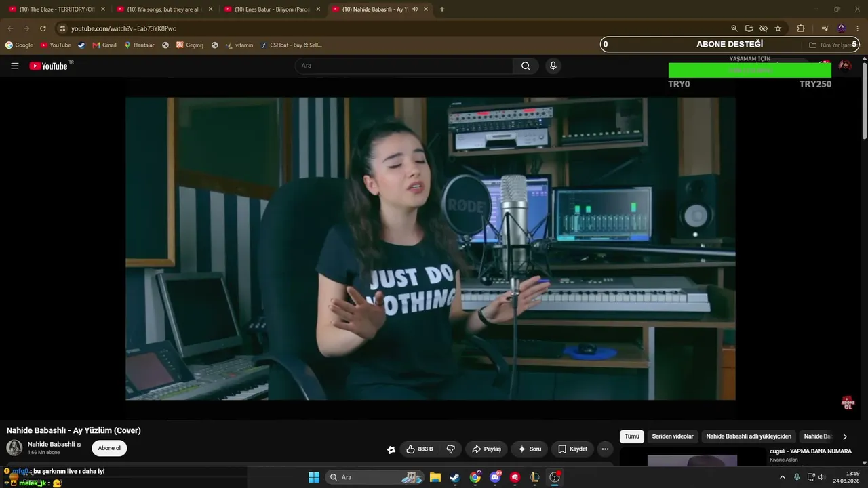Click the video player frame
The height and width of the screenshot is (488, 868).
430,248
